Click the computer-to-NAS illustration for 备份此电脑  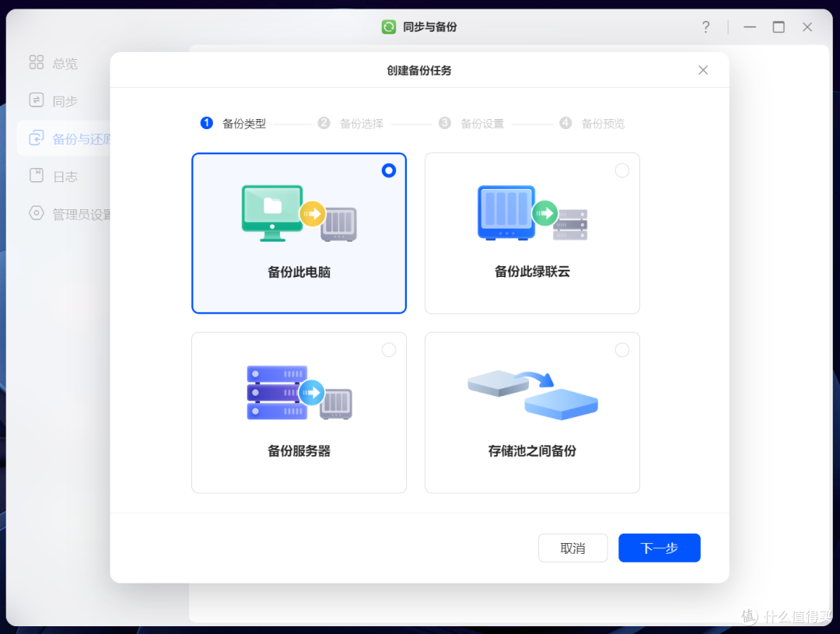point(299,213)
